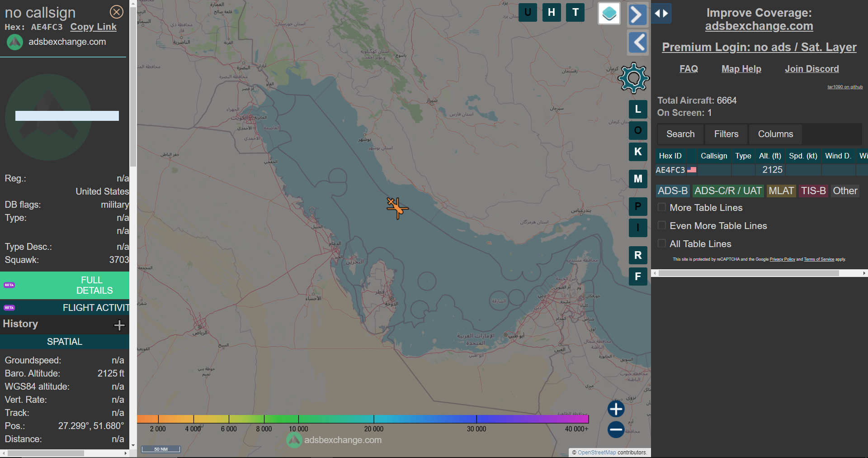Click the P map option button
The height and width of the screenshot is (458, 868).
tap(638, 206)
